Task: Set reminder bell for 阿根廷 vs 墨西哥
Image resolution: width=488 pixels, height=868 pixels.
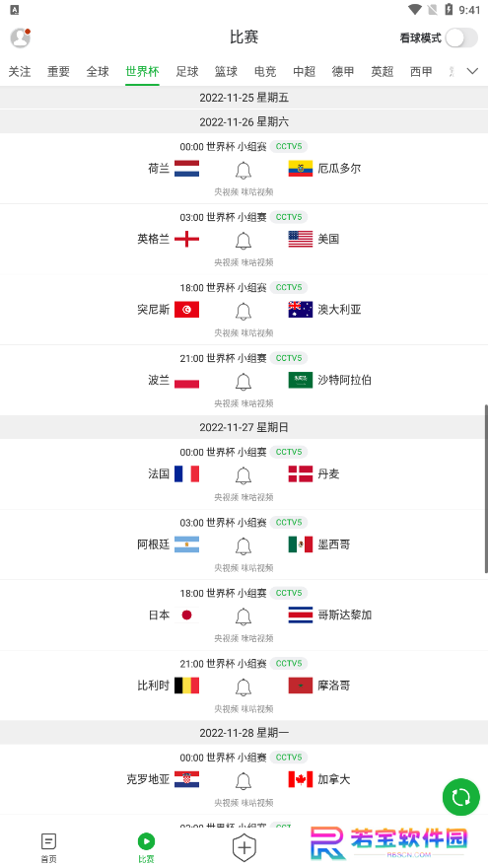Action: 244,546
